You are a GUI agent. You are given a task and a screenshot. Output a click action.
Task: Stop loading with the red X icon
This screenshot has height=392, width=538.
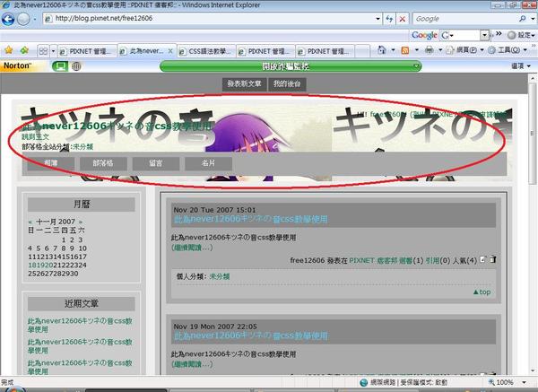coord(402,19)
